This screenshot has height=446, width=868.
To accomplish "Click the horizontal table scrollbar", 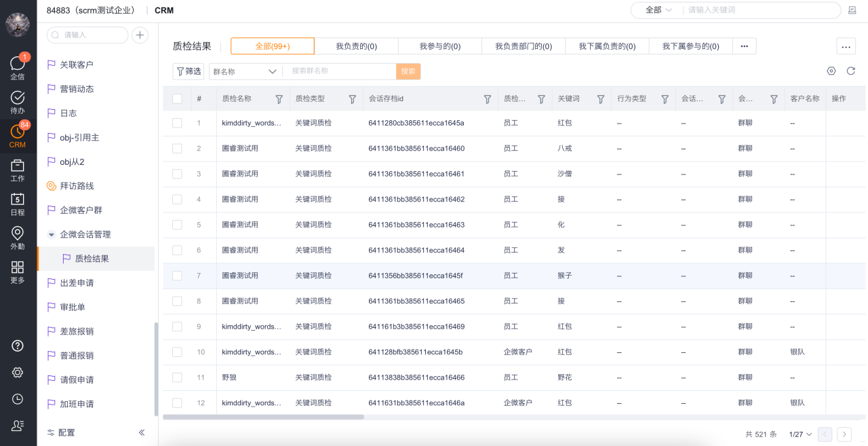I will click(263, 417).
